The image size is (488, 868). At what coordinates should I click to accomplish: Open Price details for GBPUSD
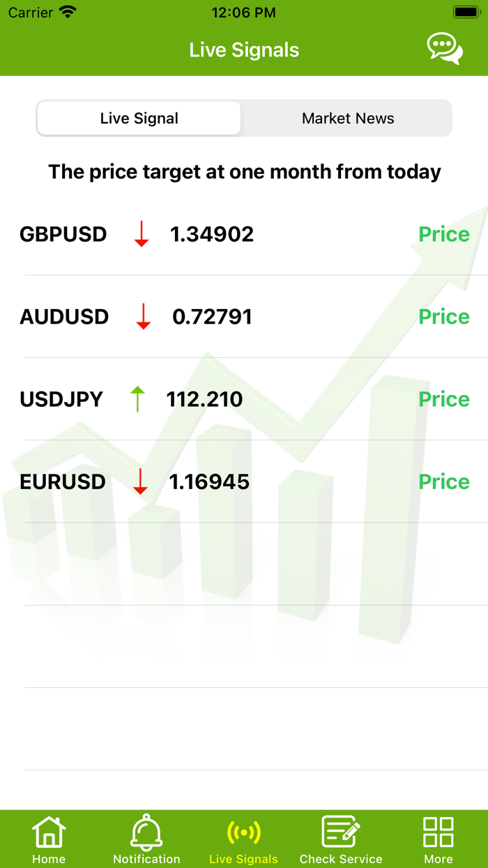443,234
